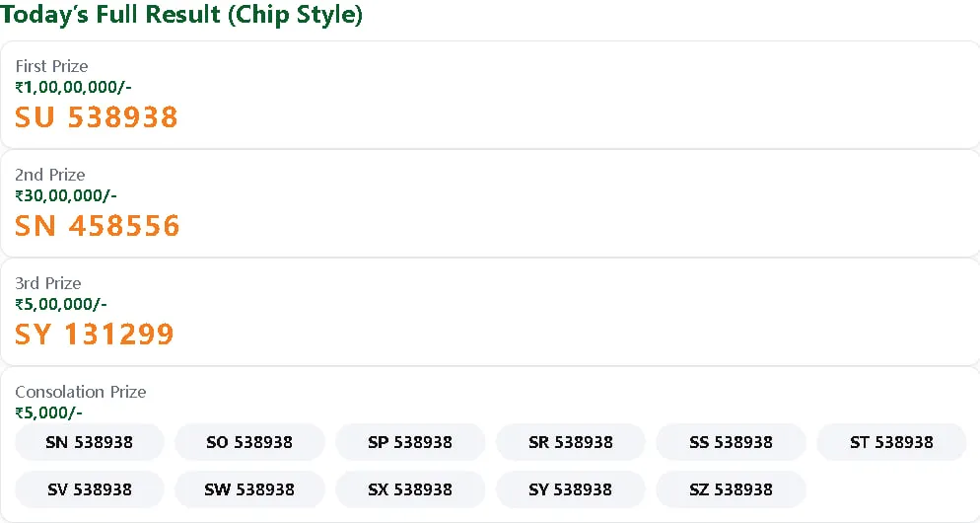Click the ₹5,000/- consolation amount
980x523 pixels.
(x=48, y=412)
